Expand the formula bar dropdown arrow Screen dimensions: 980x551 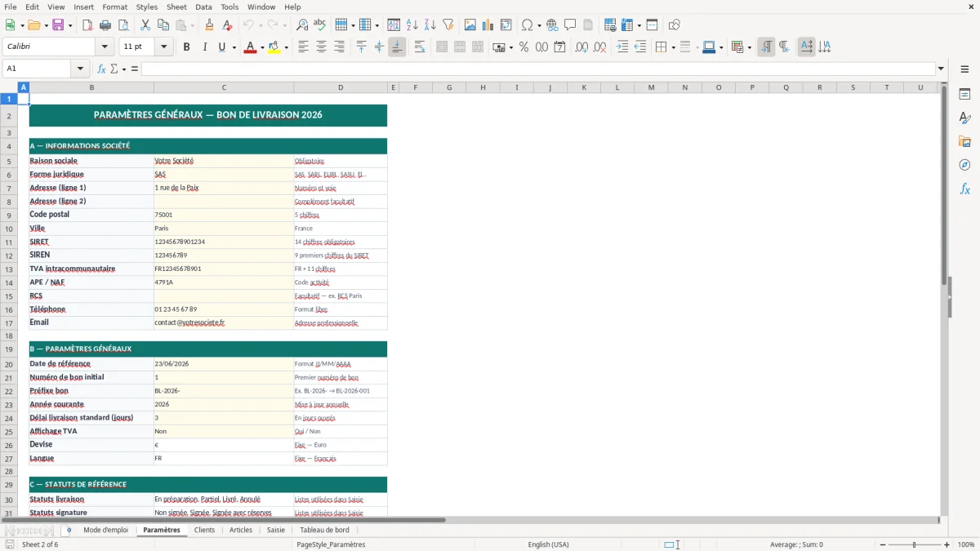941,69
